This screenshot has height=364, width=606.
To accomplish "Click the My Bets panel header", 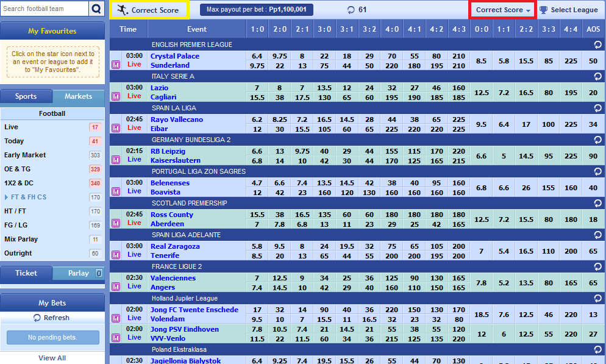I will pyautogui.click(x=52, y=303).
